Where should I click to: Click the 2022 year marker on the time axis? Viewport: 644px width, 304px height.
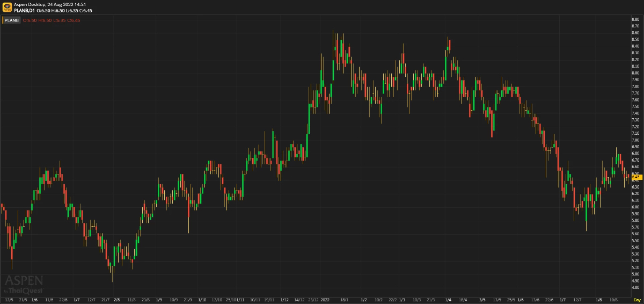(x=325, y=300)
